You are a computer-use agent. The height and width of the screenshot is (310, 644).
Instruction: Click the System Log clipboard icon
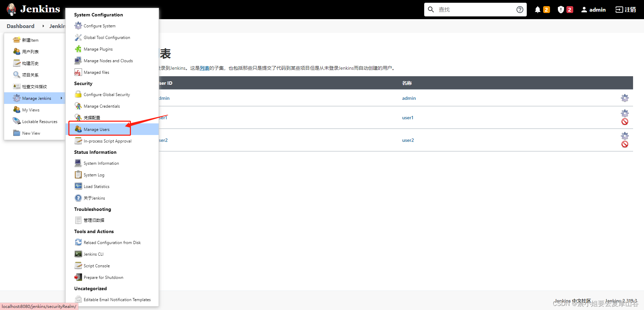(78, 175)
